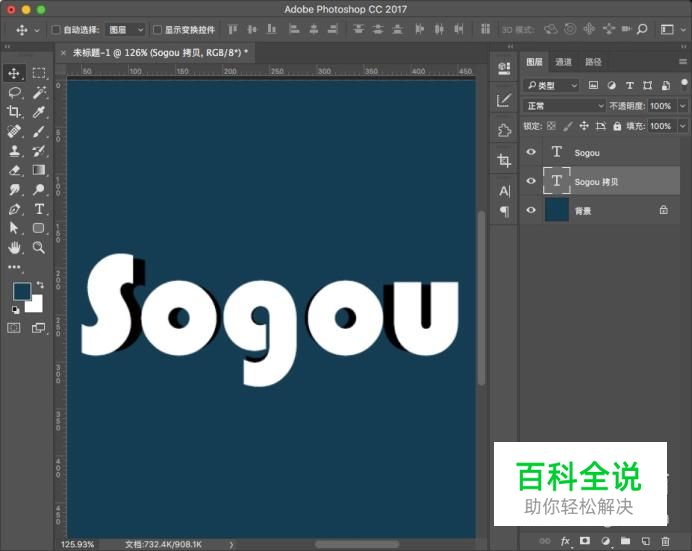Select the Eyedropper tool

[39, 112]
